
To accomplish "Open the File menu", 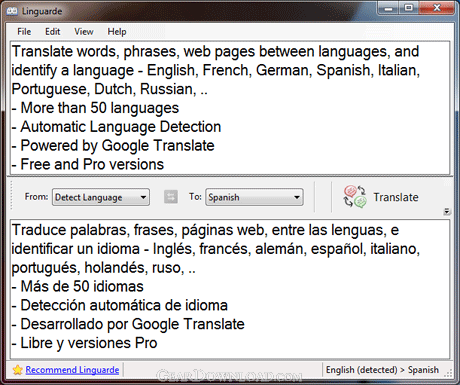I will (x=24, y=32).
